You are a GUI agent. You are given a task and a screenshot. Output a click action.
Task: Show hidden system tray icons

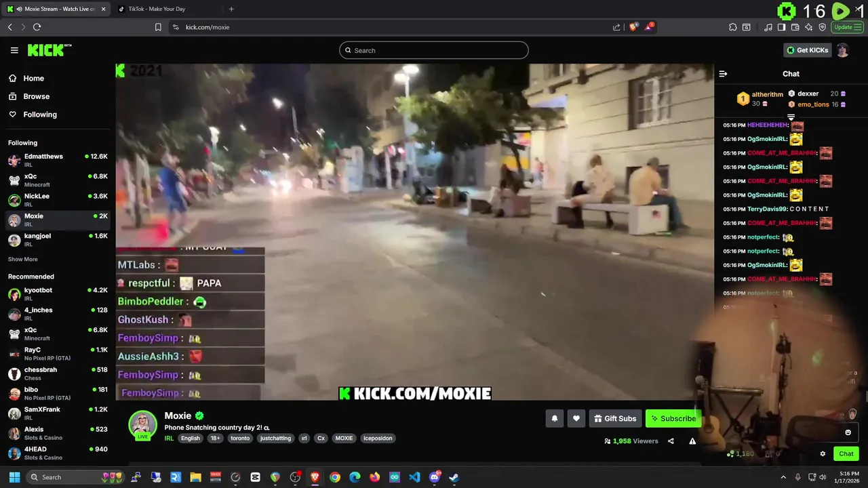click(783, 477)
